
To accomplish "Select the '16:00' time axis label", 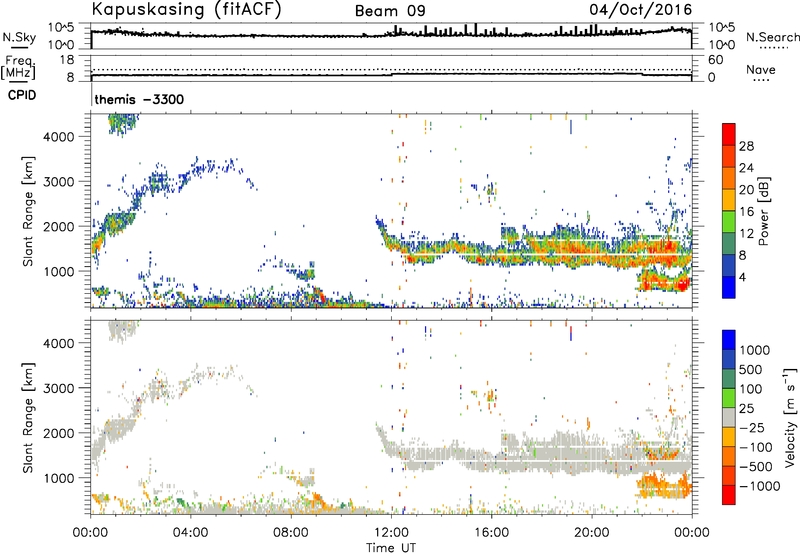I will (491, 533).
